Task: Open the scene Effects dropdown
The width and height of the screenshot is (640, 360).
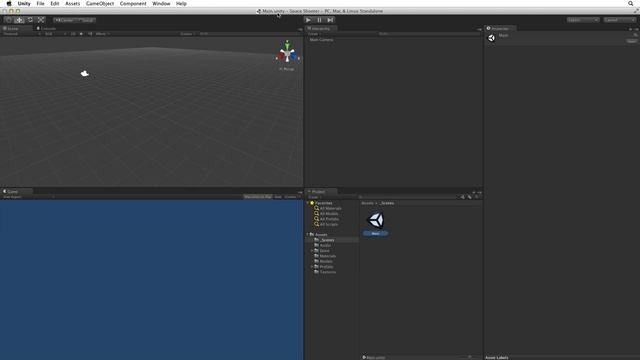Action: (102, 34)
